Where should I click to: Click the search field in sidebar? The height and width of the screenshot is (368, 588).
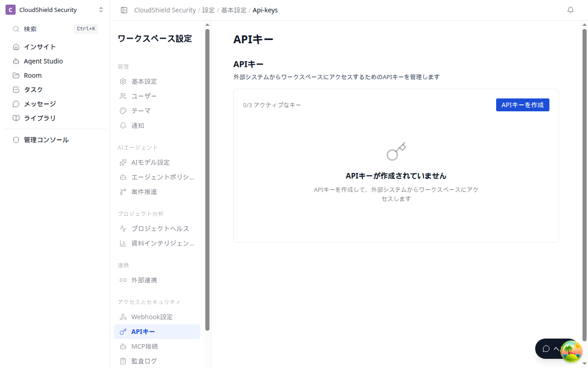point(55,29)
